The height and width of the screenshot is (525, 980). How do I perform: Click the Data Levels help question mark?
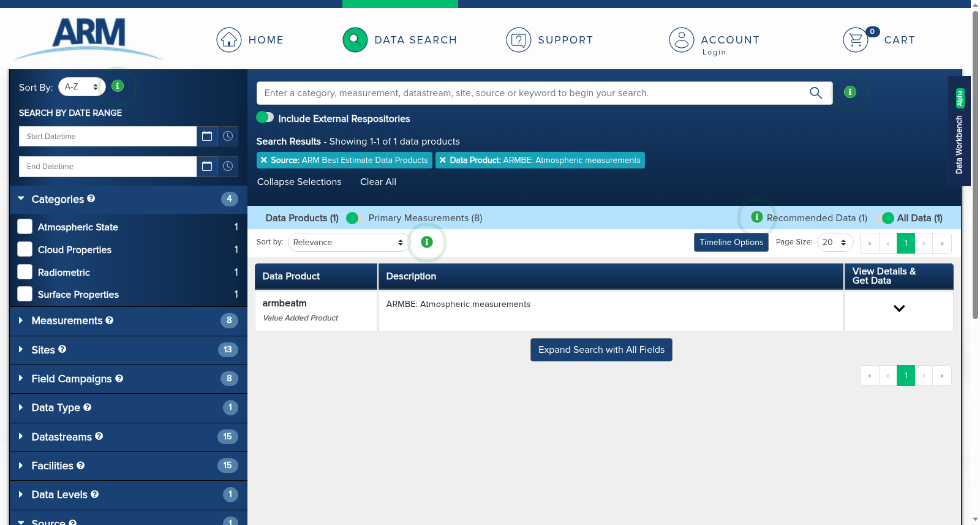tap(95, 494)
